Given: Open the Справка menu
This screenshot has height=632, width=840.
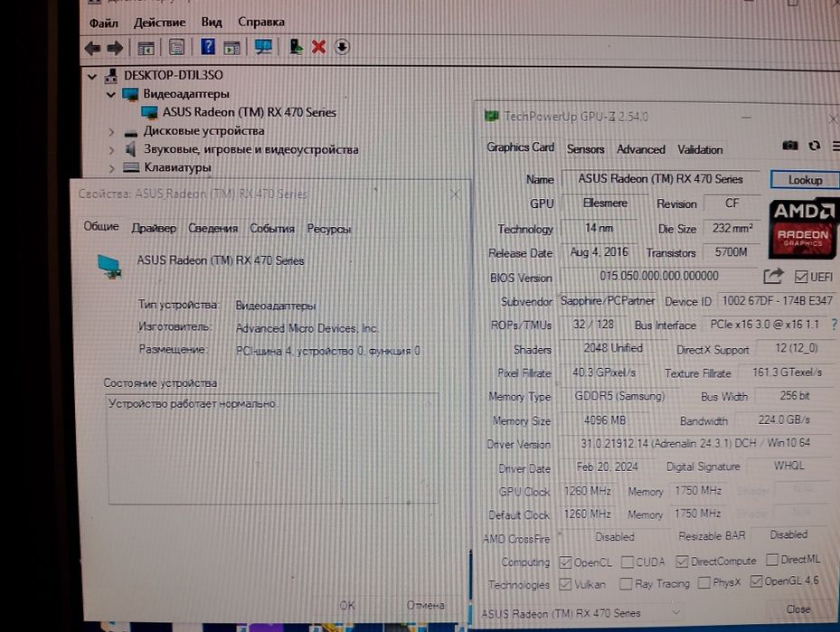Looking at the screenshot, I should (261, 22).
